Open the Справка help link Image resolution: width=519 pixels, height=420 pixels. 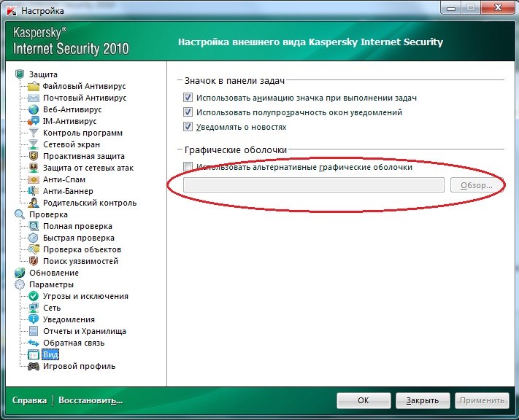pos(29,400)
